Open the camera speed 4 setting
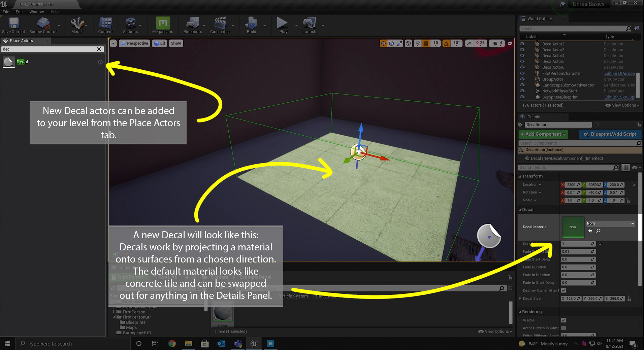 [x=497, y=43]
